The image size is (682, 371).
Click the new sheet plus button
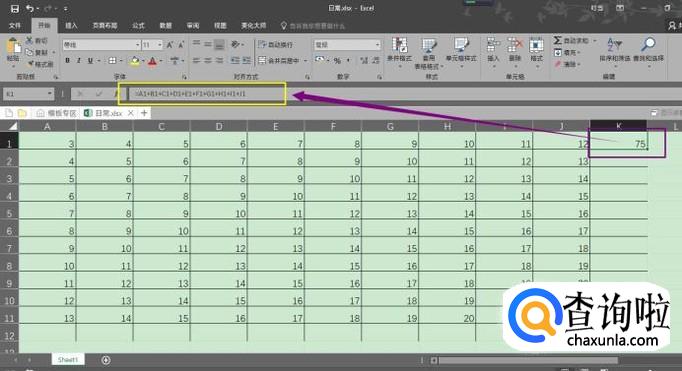pos(106,360)
